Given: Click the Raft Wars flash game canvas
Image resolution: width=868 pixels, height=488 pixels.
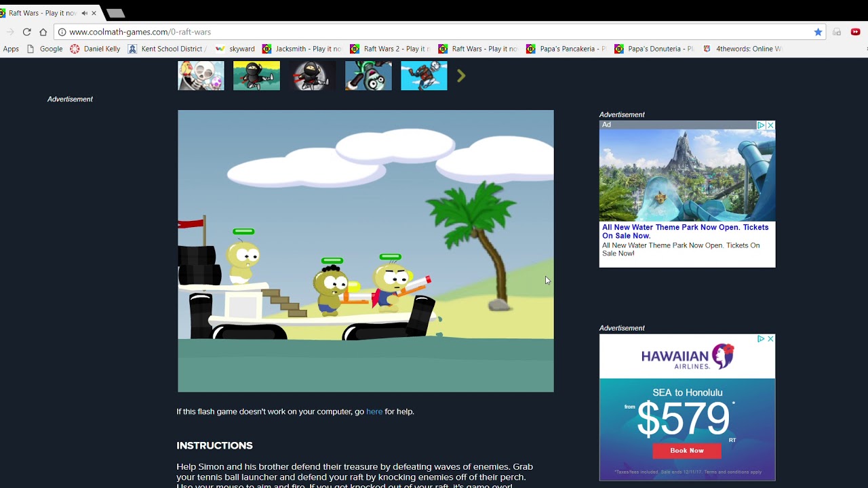Looking at the screenshot, I should (366, 251).
